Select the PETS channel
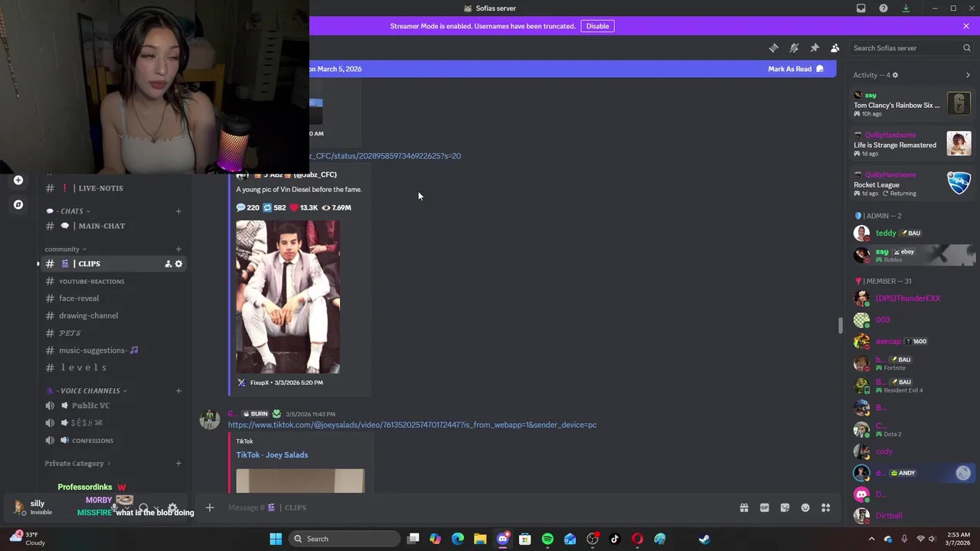 tap(113, 333)
